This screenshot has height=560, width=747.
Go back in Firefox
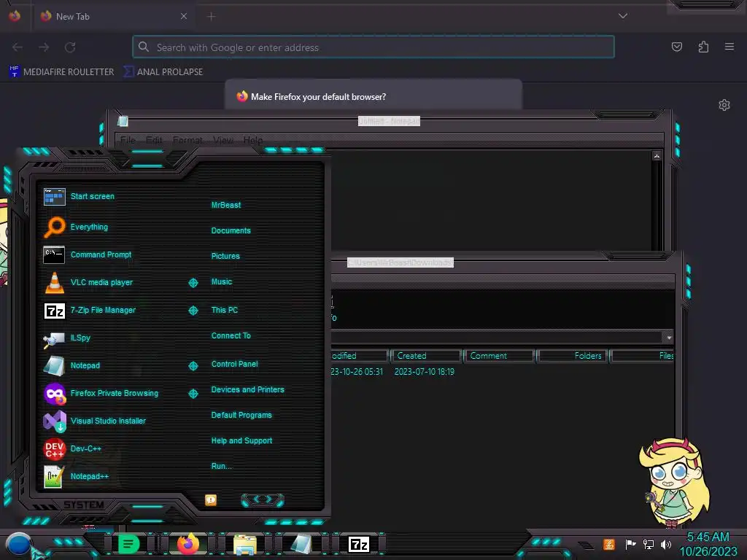[18, 47]
